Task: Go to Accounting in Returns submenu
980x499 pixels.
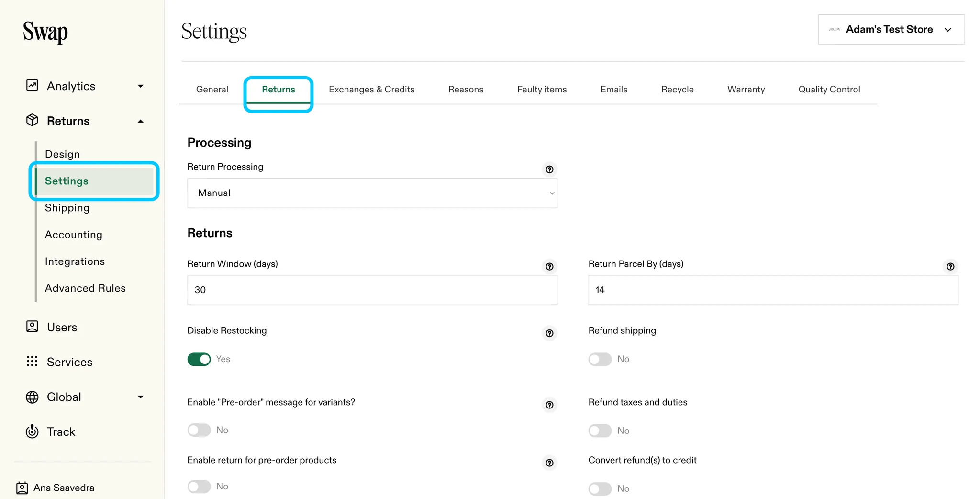Action: click(74, 235)
